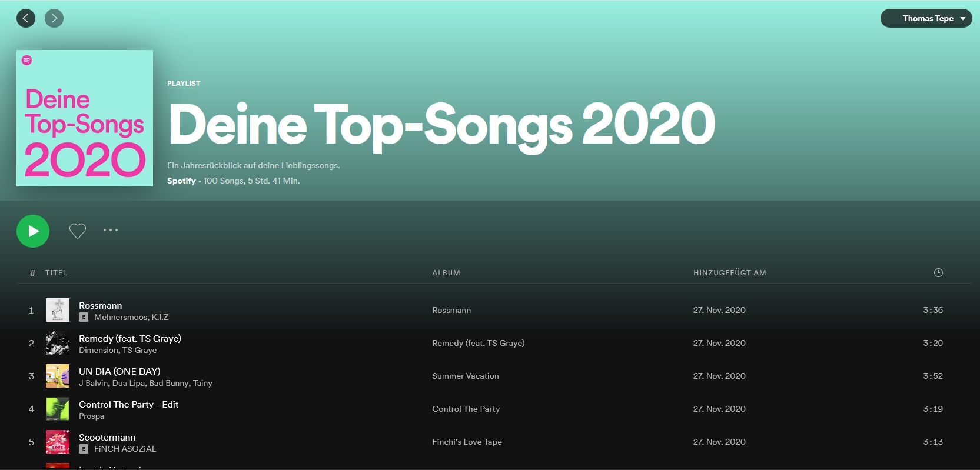Click the Control The Party cover thumbnail
This screenshot has width=980, height=470.
tap(58, 409)
